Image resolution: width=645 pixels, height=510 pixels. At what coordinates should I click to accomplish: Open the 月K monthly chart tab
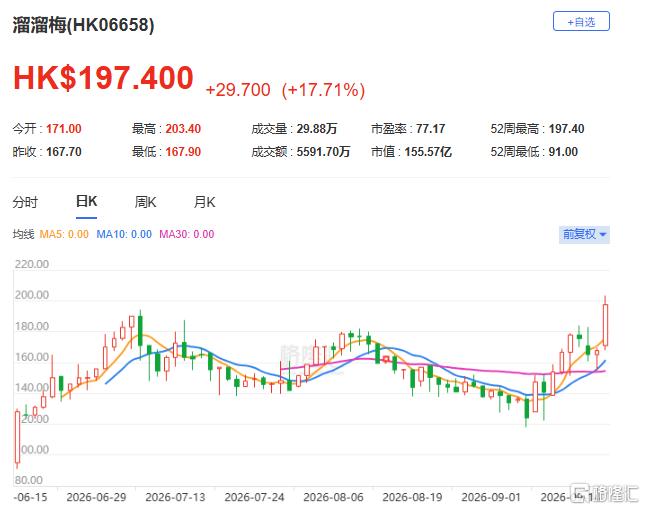(204, 202)
